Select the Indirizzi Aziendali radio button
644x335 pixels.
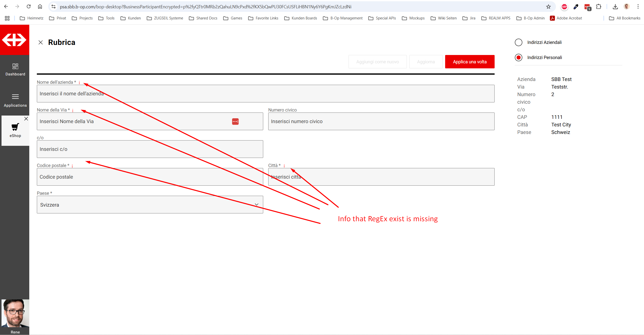pos(519,42)
